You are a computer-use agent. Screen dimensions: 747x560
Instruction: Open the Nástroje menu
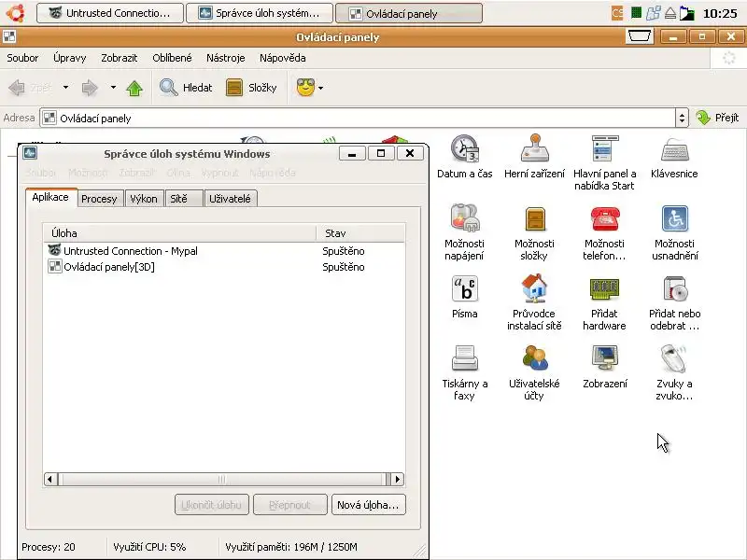pyautogui.click(x=225, y=58)
